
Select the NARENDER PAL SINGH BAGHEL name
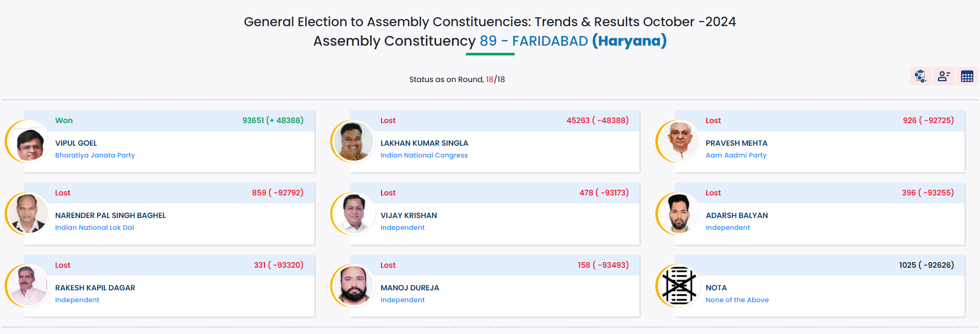(x=110, y=215)
